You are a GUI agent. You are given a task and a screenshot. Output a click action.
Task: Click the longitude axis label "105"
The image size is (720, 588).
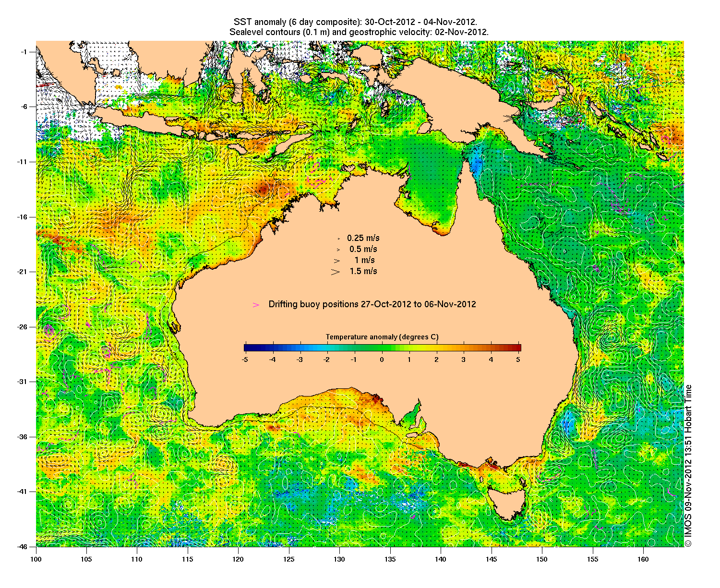(x=86, y=559)
